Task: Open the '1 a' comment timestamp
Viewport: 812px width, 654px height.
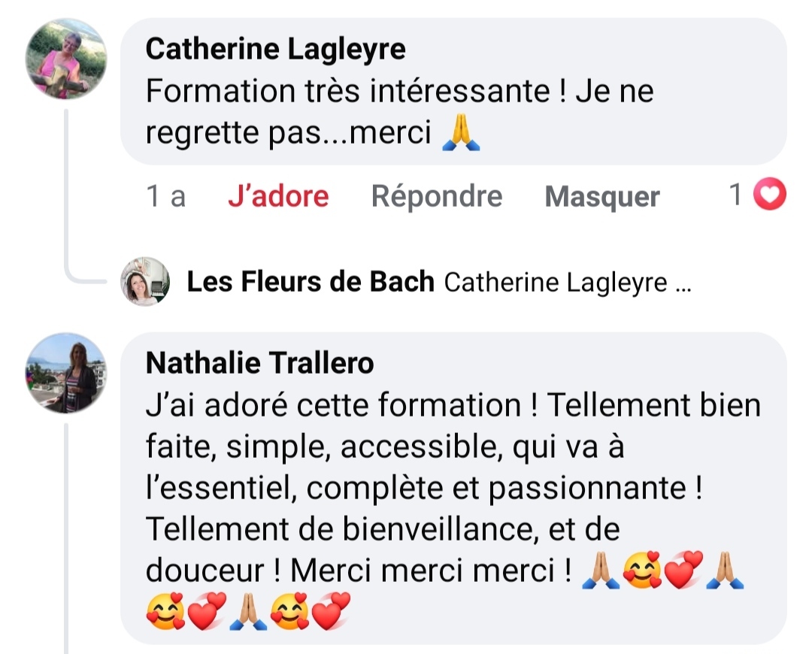Action: [166, 197]
